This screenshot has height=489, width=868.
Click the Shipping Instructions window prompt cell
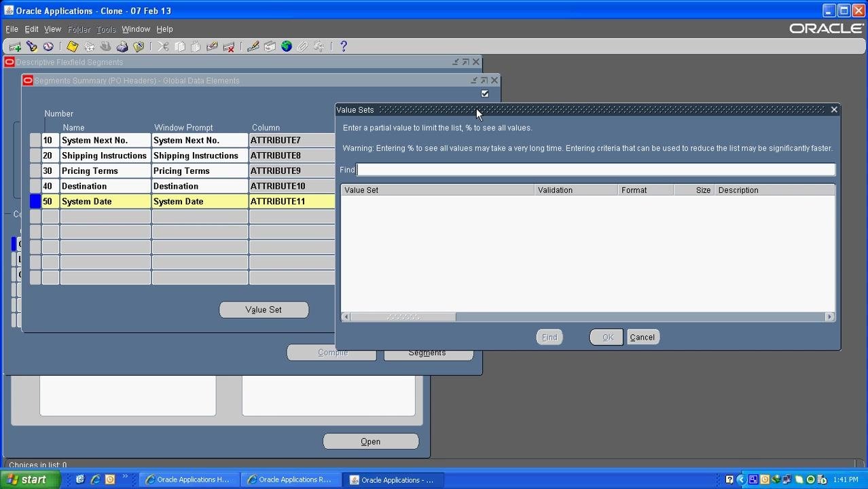(200, 156)
